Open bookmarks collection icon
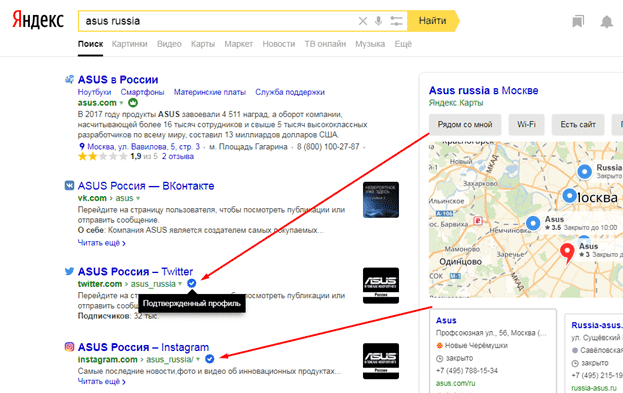The image size is (623, 393). tap(578, 21)
